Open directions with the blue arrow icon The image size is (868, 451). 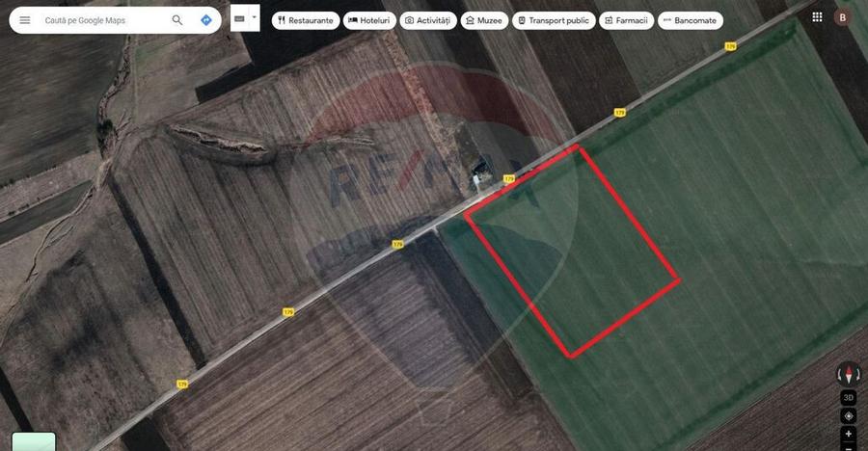[x=206, y=20]
